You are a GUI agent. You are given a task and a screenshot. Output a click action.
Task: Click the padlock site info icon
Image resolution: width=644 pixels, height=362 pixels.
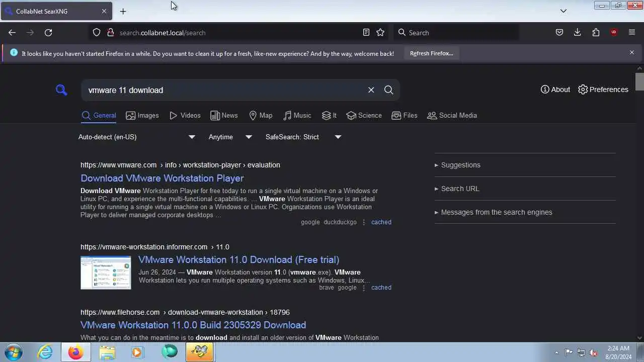click(111, 33)
